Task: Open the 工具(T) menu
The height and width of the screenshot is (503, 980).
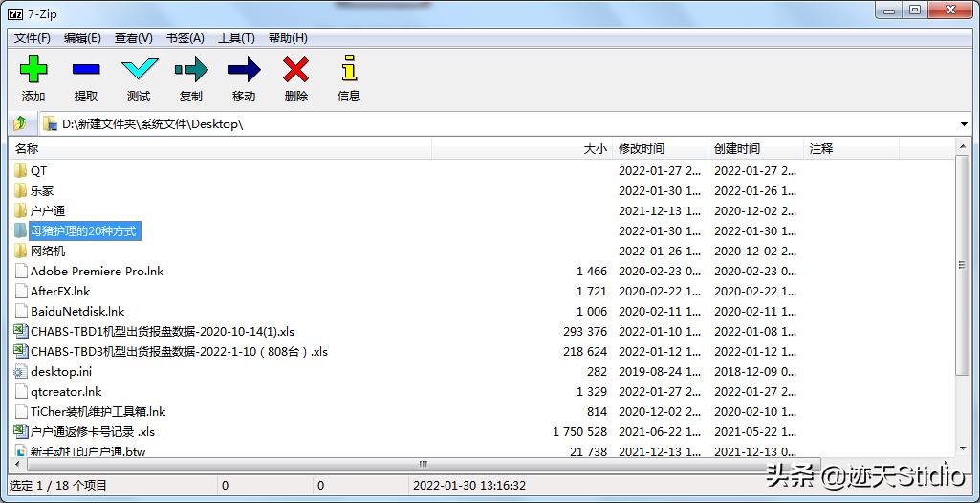Action: pyautogui.click(x=236, y=38)
